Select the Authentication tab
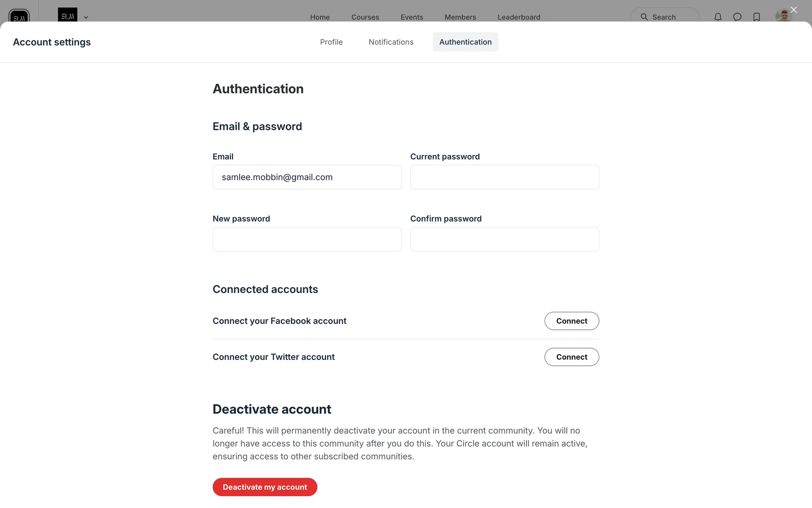The width and height of the screenshot is (812, 508). pos(465,42)
